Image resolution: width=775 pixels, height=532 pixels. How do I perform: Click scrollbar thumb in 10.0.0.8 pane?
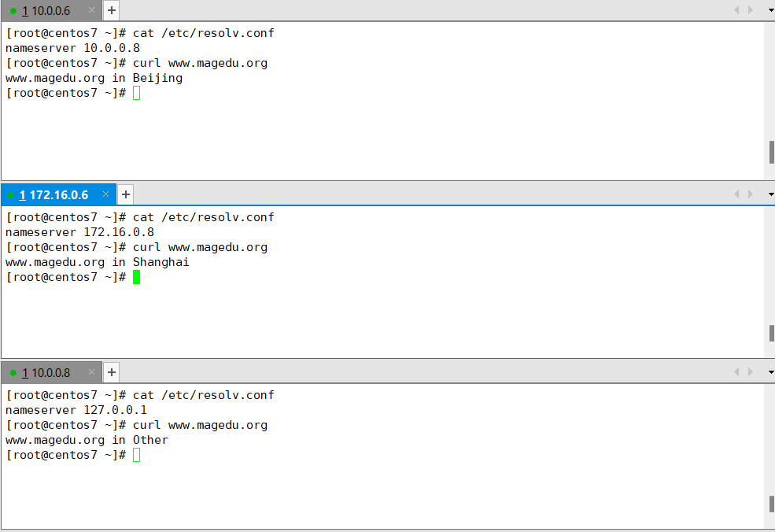[771, 504]
